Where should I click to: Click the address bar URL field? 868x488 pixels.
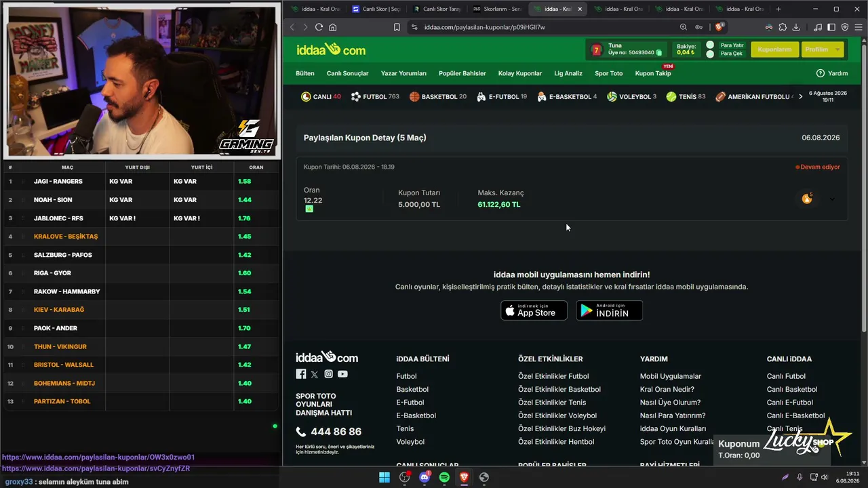click(x=542, y=27)
